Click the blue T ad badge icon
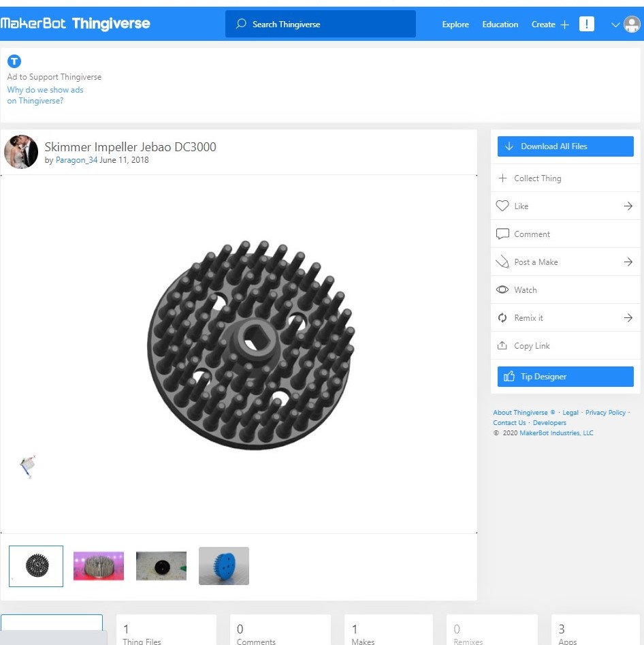Image resolution: width=644 pixels, height=645 pixels. 14,61
